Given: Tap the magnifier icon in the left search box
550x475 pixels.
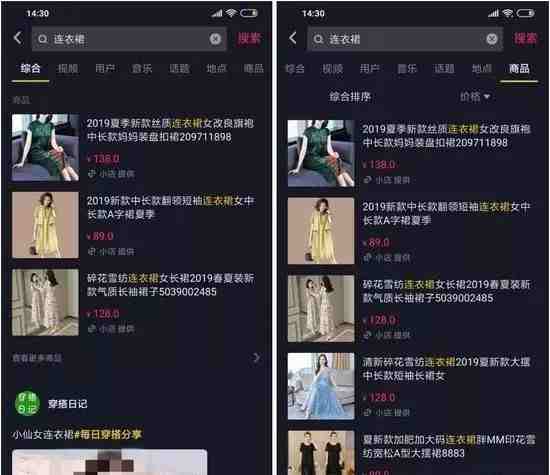Looking at the screenshot, I should [42, 39].
